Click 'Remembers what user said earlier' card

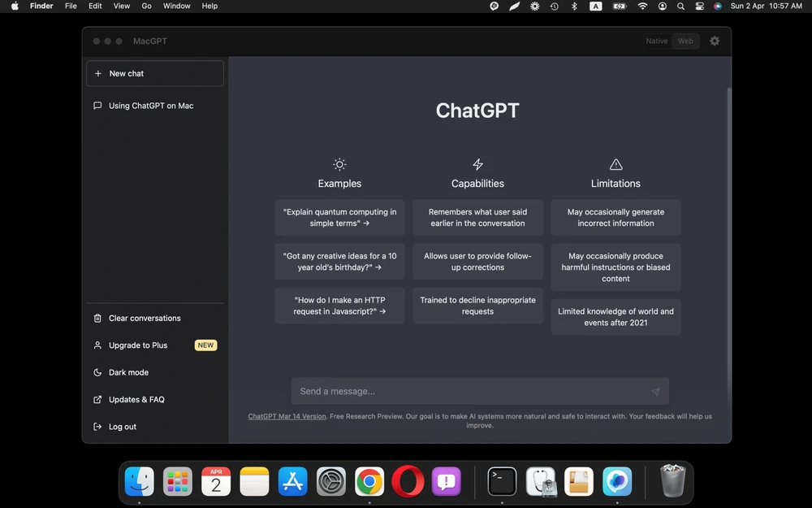(477, 218)
